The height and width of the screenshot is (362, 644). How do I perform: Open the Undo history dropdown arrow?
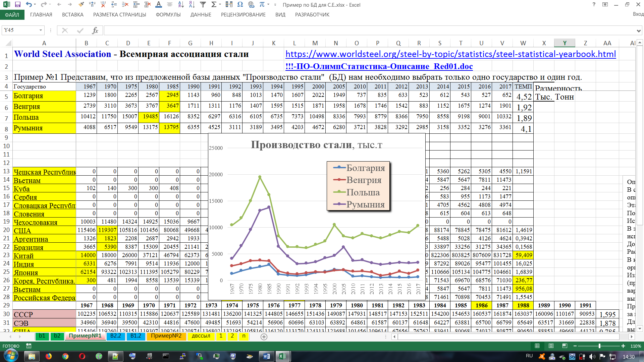coord(35,5)
